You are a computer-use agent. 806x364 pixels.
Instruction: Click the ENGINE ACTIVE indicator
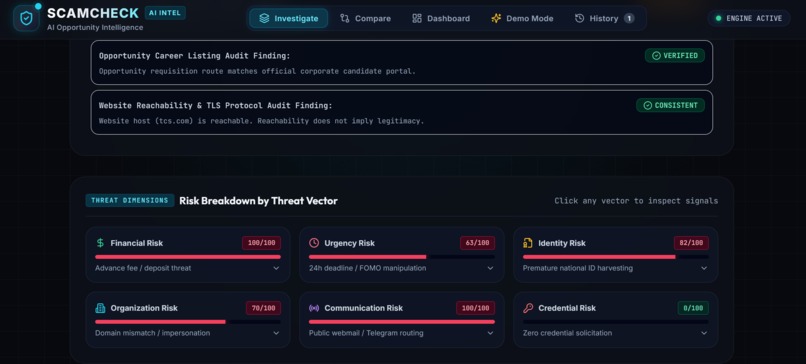coord(749,19)
